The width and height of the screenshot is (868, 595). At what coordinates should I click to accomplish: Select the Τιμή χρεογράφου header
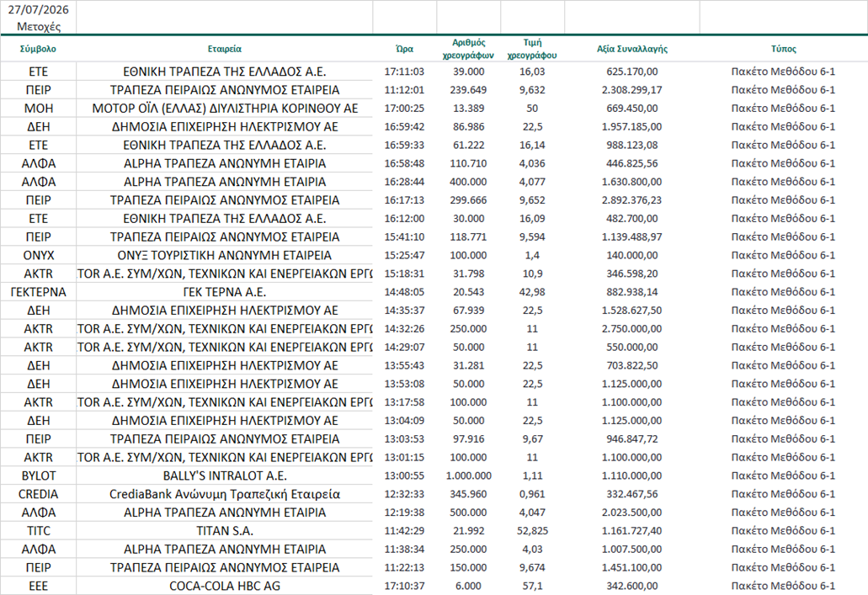point(532,49)
